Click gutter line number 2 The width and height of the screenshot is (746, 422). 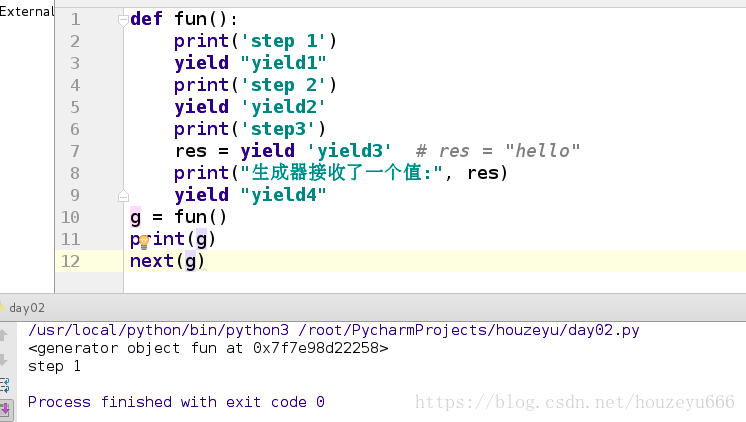(75, 41)
